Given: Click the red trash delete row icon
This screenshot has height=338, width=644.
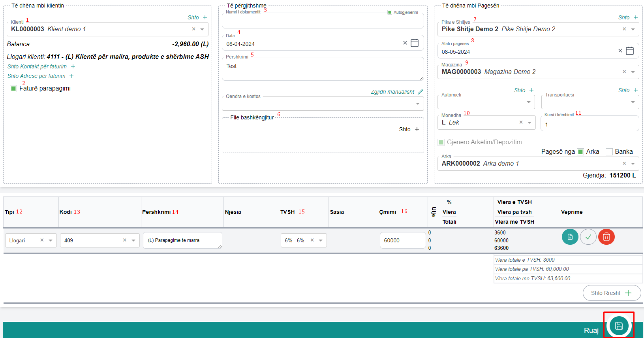Looking at the screenshot, I should click(606, 237).
